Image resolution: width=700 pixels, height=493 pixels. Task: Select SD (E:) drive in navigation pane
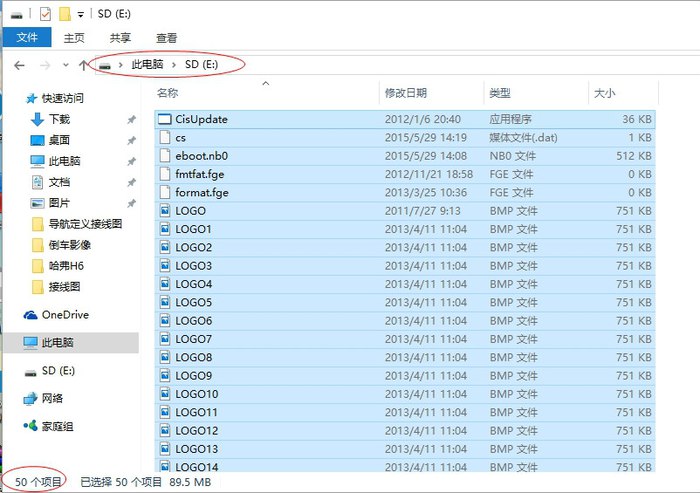click(58, 371)
